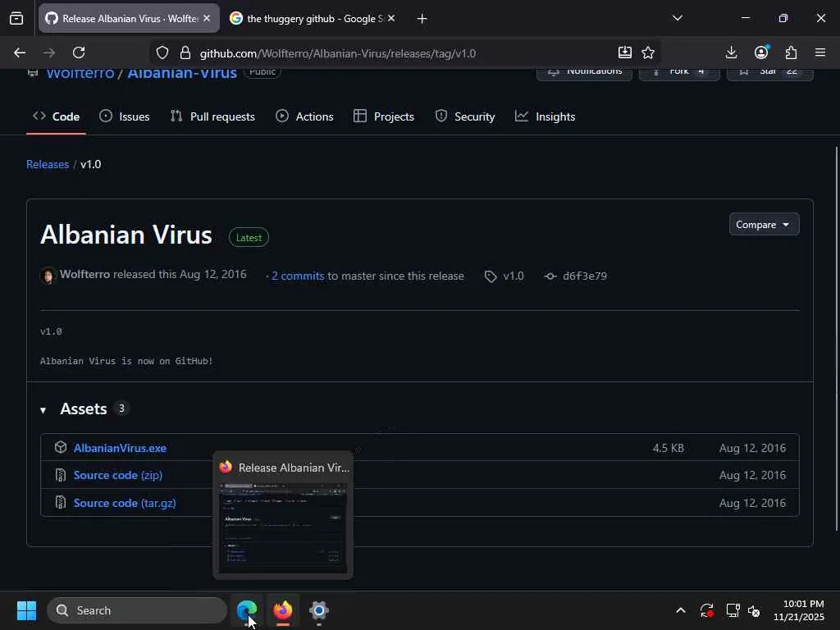Show hidden system tray icons

pyautogui.click(x=680, y=610)
